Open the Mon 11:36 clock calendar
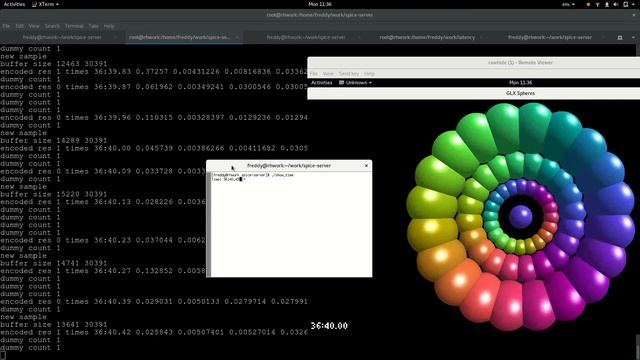This screenshot has width=640, height=360. click(x=320, y=4)
